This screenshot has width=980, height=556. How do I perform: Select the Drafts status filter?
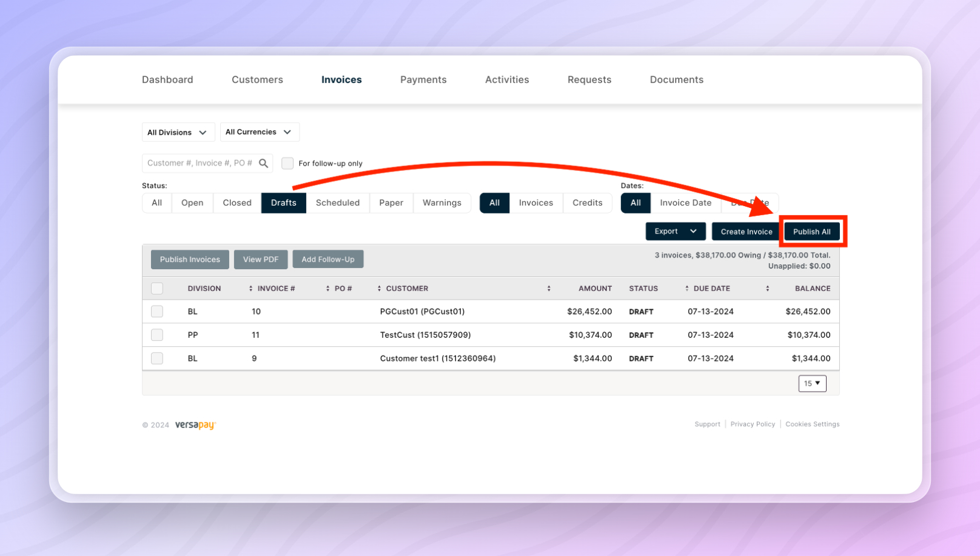(x=284, y=203)
